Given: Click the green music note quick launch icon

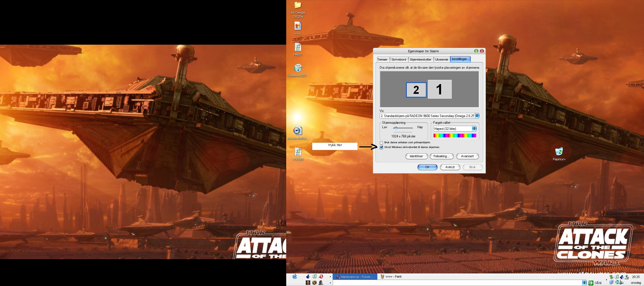Looking at the screenshot, I should [x=314, y=277].
